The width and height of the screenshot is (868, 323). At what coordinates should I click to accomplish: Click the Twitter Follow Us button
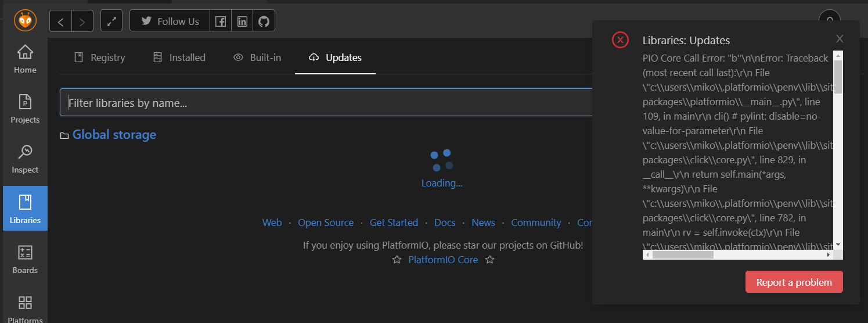(x=170, y=21)
